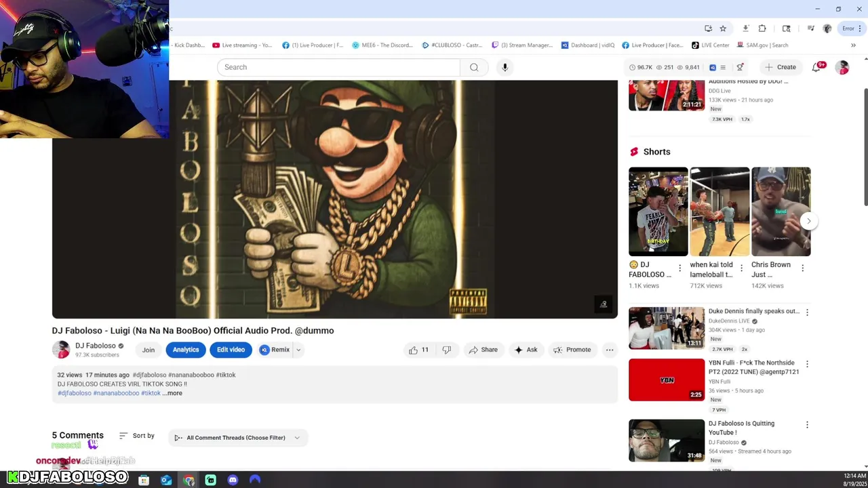The width and height of the screenshot is (868, 488).
Task: Click the corner icon on video player
Action: pos(604,304)
